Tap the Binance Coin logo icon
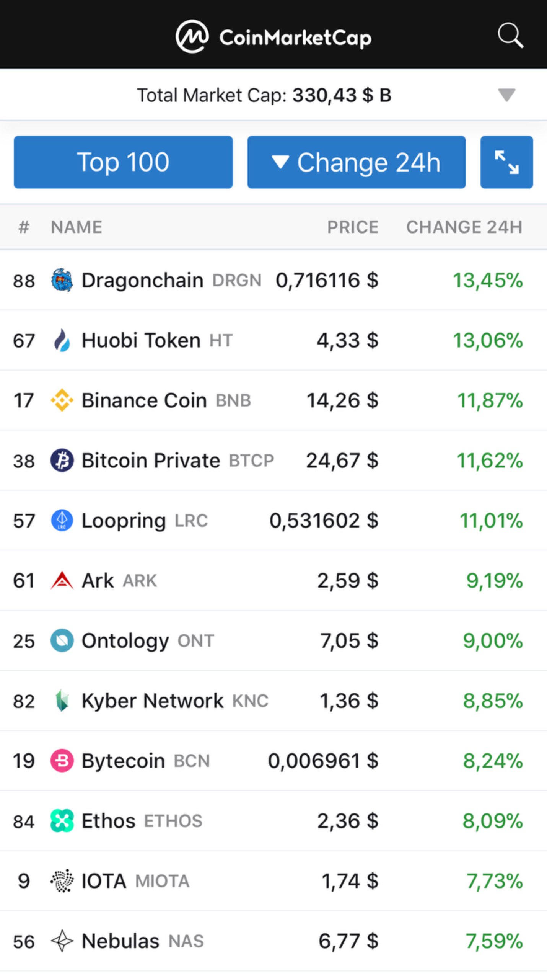 click(x=62, y=400)
